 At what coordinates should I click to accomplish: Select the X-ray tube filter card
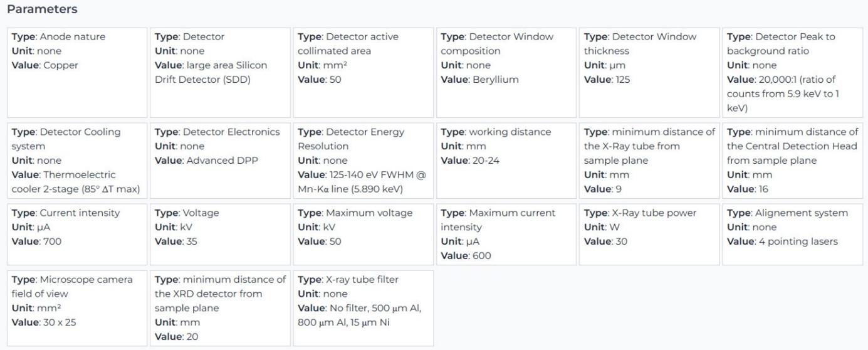363,308
